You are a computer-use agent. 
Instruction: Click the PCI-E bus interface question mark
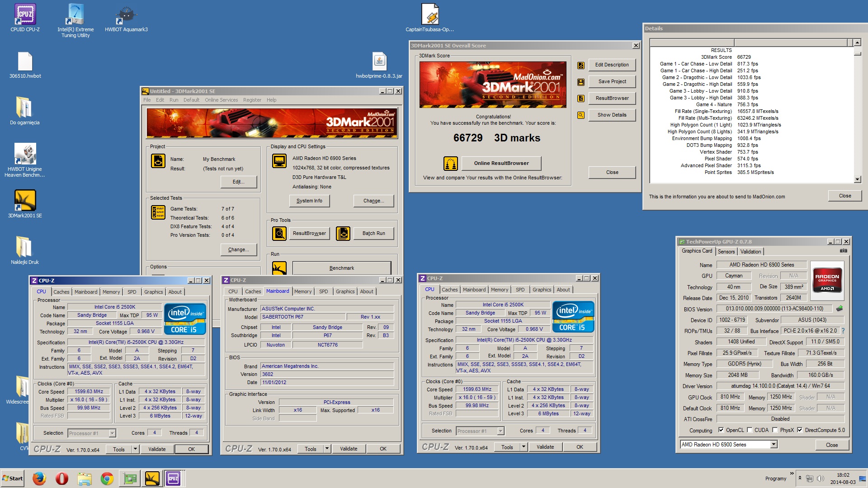tap(843, 331)
